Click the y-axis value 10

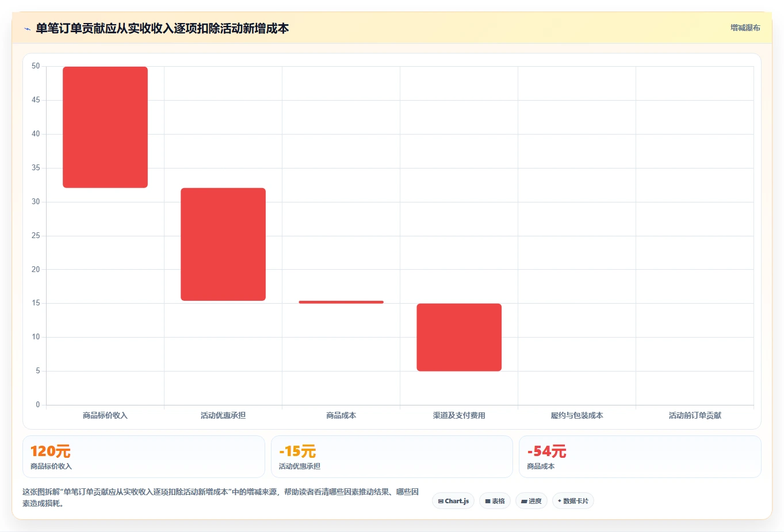(36, 337)
